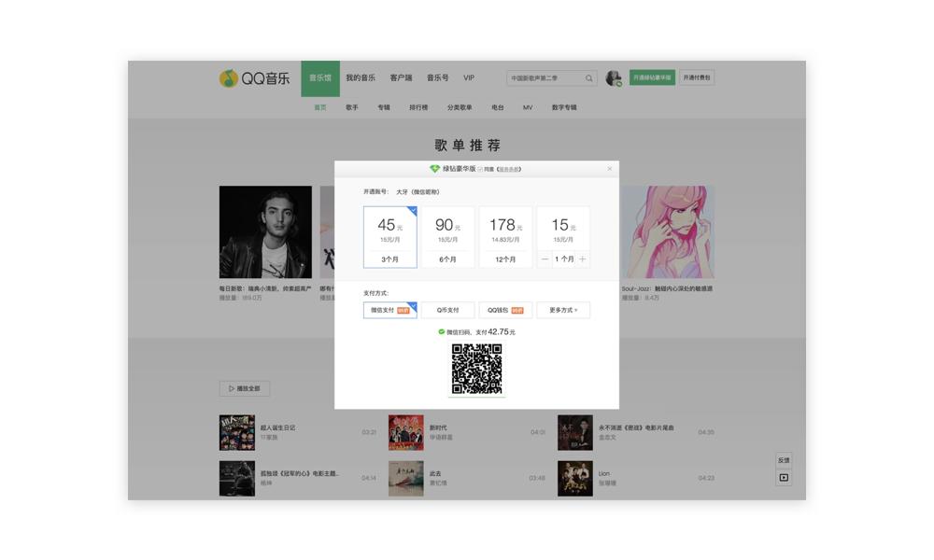Click the search magnifier icon
The height and width of the screenshot is (560, 934).
[589, 78]
